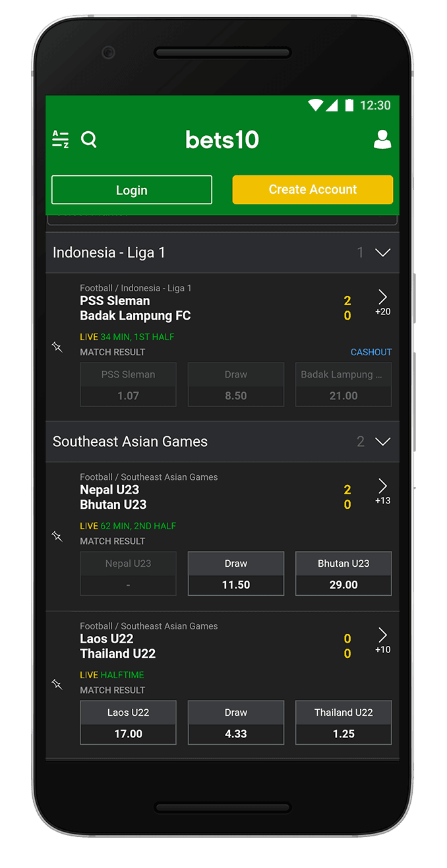The width and height of the screenshot is (447, 868).
Task: Open the A-Z sports sorting menu icon
Action: [61, 139]
